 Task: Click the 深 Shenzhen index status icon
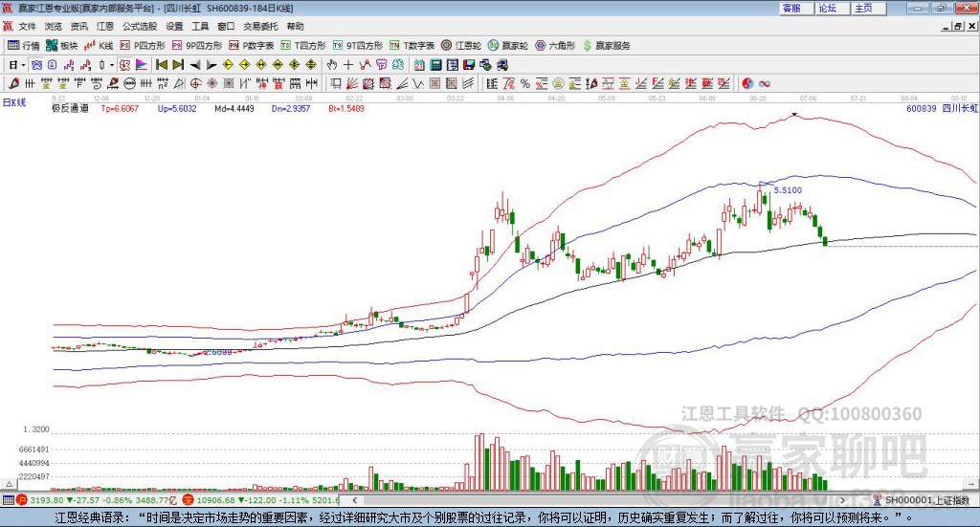[188, 500]
